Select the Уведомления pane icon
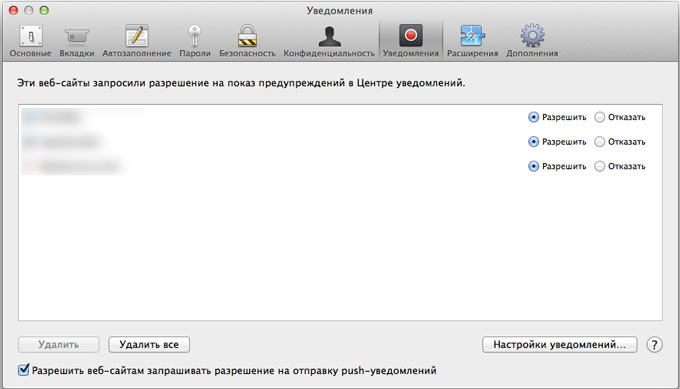 [x=411, y=41]
